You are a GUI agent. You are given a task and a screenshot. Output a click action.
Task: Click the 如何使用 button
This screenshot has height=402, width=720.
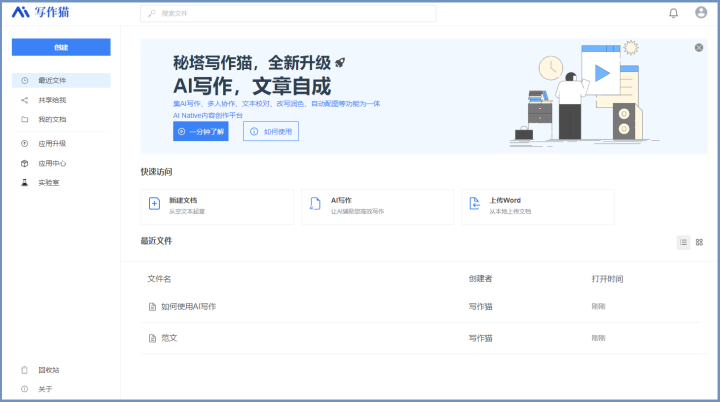[271, 131]
